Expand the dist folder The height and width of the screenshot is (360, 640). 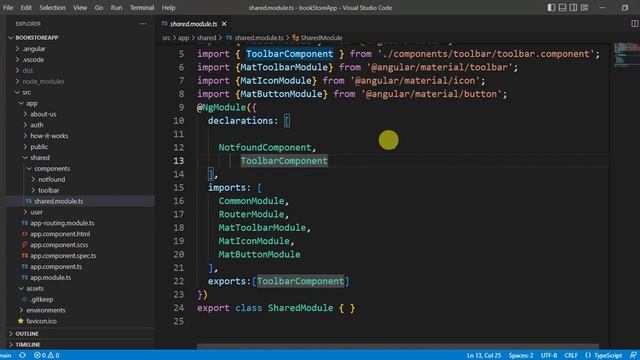click(x=28, y=71)
